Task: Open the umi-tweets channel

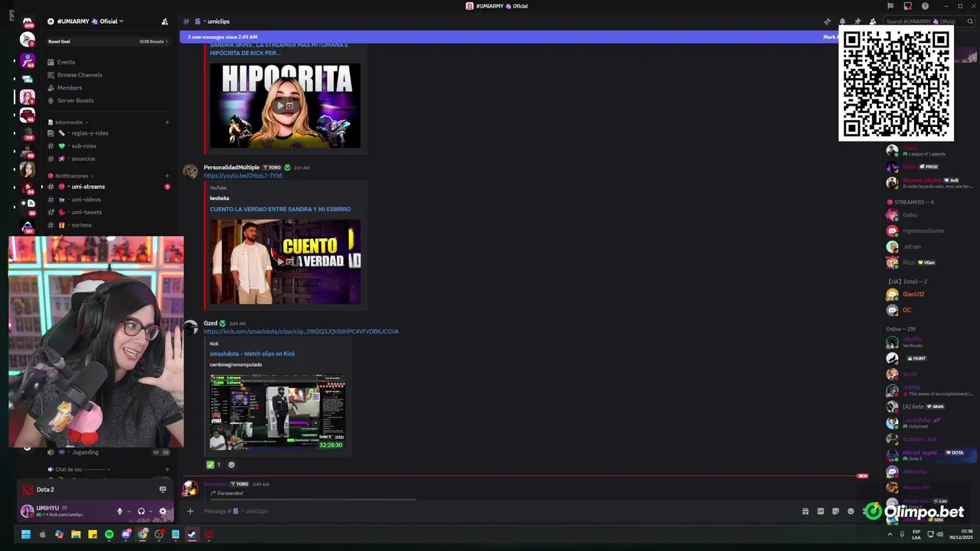Action: point(109,213)
